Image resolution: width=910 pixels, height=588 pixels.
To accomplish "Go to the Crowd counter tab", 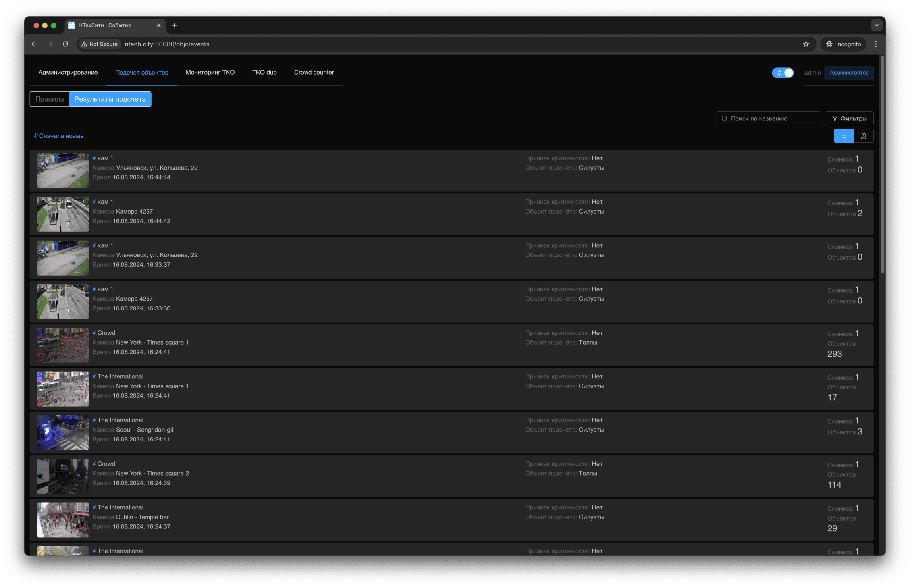I will [x=314, y=72].
